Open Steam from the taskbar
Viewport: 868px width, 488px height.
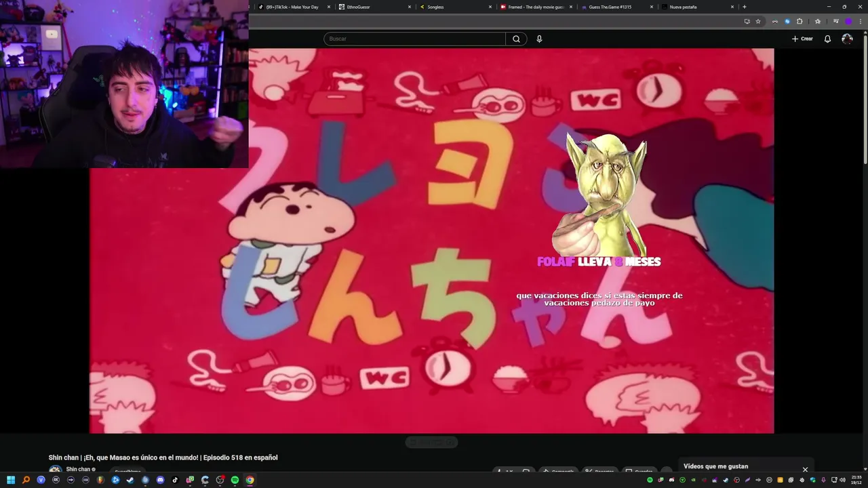(130, 480)
